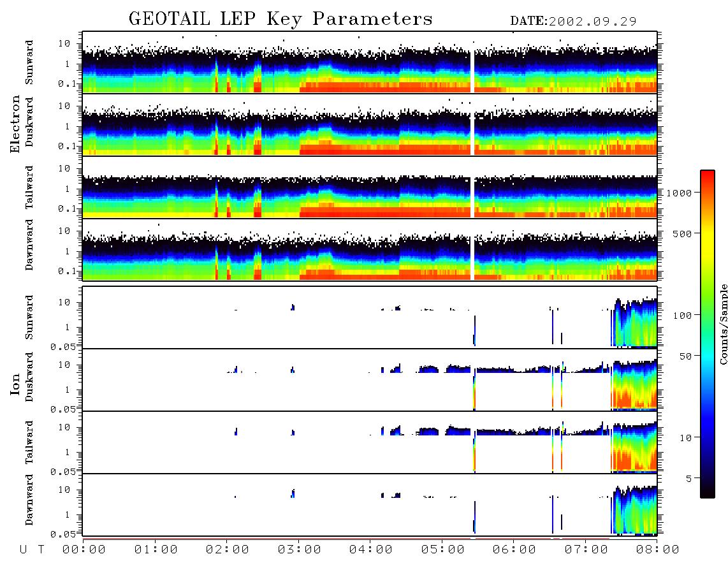Click the 06:00 time axis label
728x561 pixels.
[x=514, y=550]
